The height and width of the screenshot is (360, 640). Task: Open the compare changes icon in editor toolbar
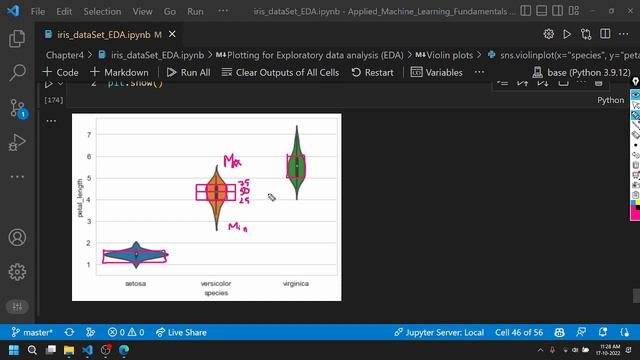coord(586,34)
